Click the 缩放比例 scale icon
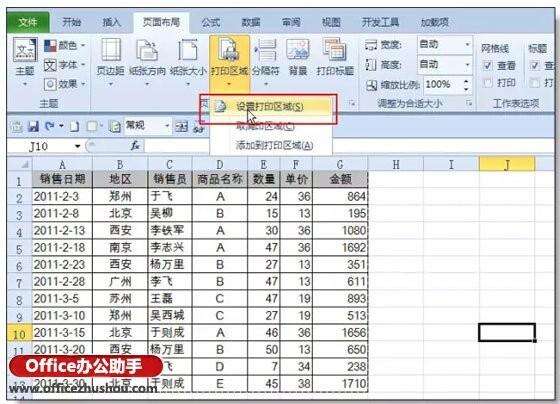 371,85
